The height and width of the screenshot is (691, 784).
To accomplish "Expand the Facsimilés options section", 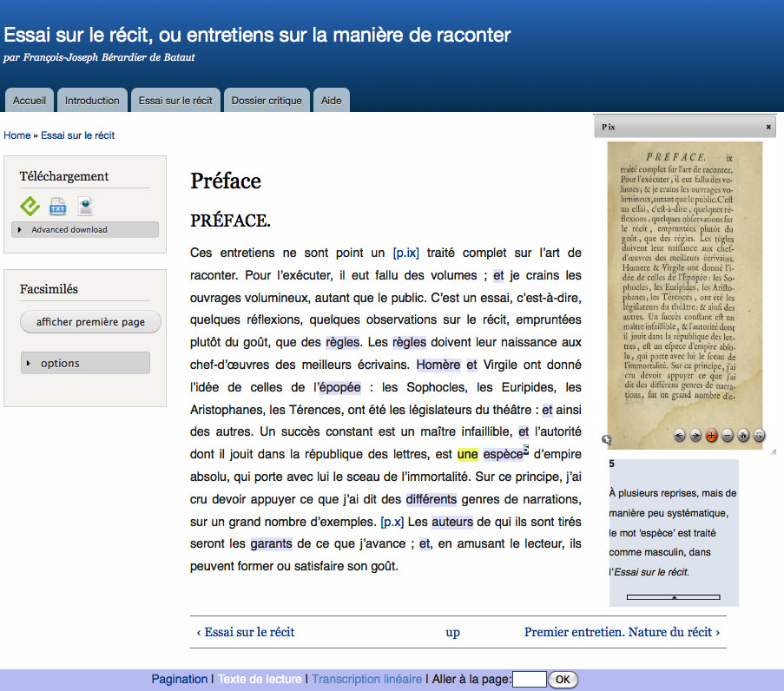I will 85,363.
